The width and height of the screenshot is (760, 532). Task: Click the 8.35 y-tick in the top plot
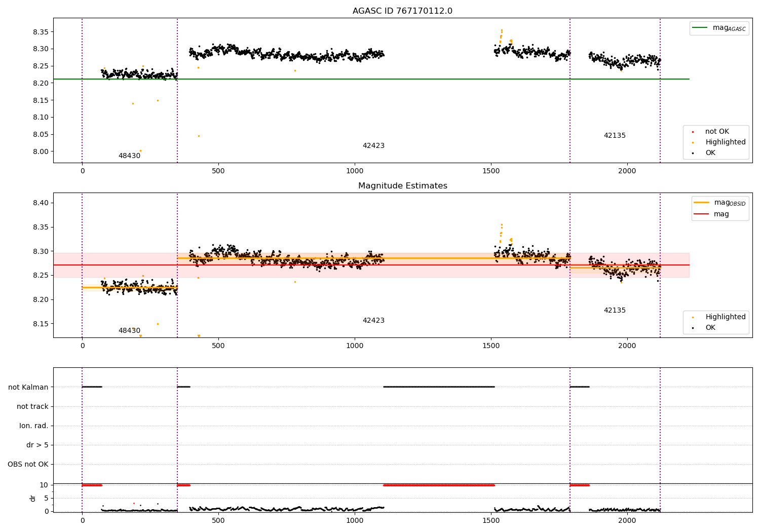pos(41,32)
